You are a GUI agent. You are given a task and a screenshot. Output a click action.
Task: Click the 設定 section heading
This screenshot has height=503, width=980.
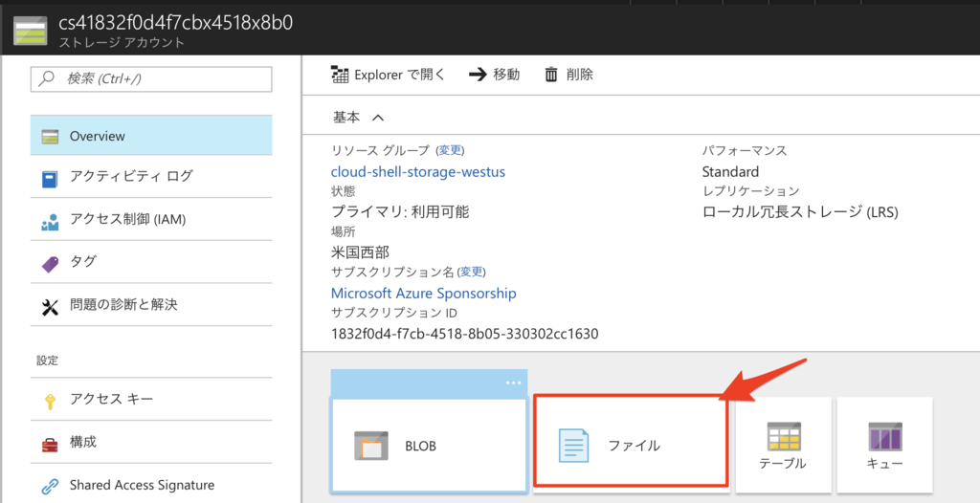48,361
